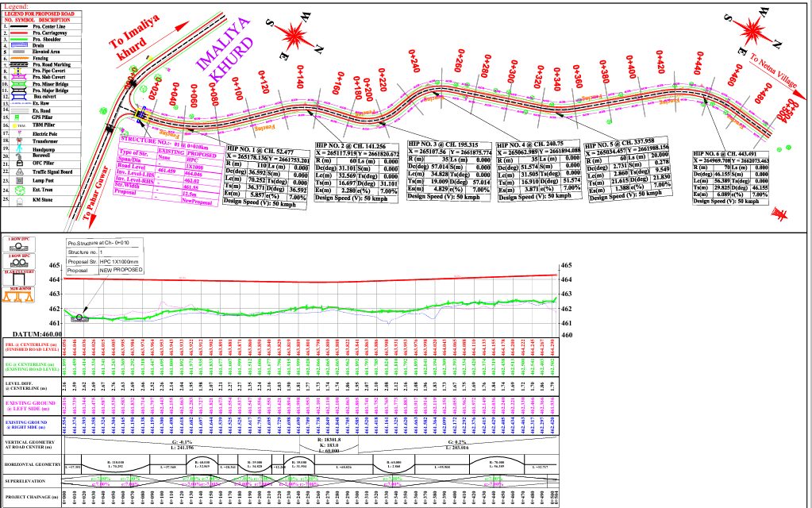Click 'HIP NO. 5 @ CH. 337.958' title

point(619,144)
